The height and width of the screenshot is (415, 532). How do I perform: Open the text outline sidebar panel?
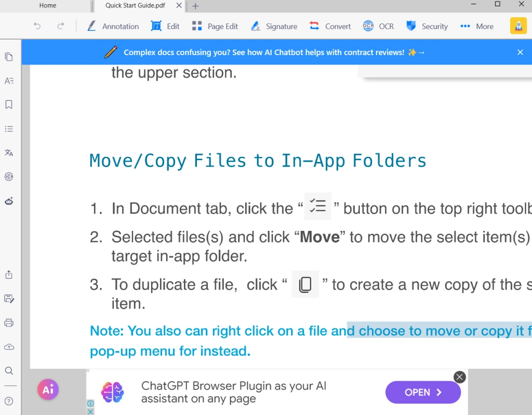click(x=9, y=81)
